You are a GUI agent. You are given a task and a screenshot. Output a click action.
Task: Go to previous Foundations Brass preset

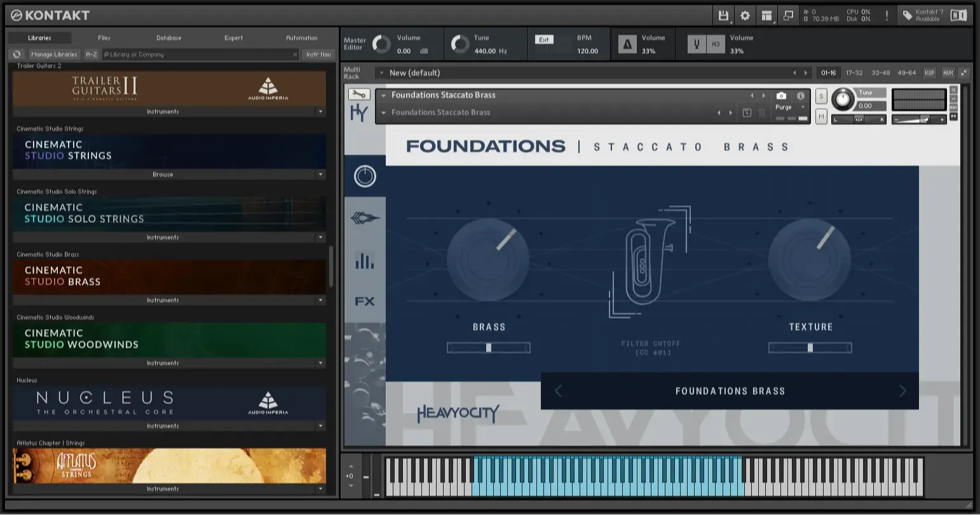[559, 391]
